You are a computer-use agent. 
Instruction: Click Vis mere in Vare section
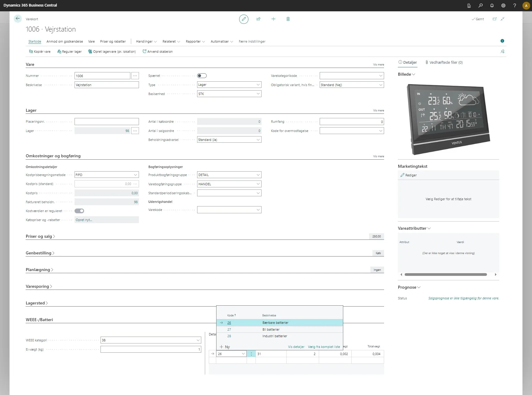tap(378, 65)
